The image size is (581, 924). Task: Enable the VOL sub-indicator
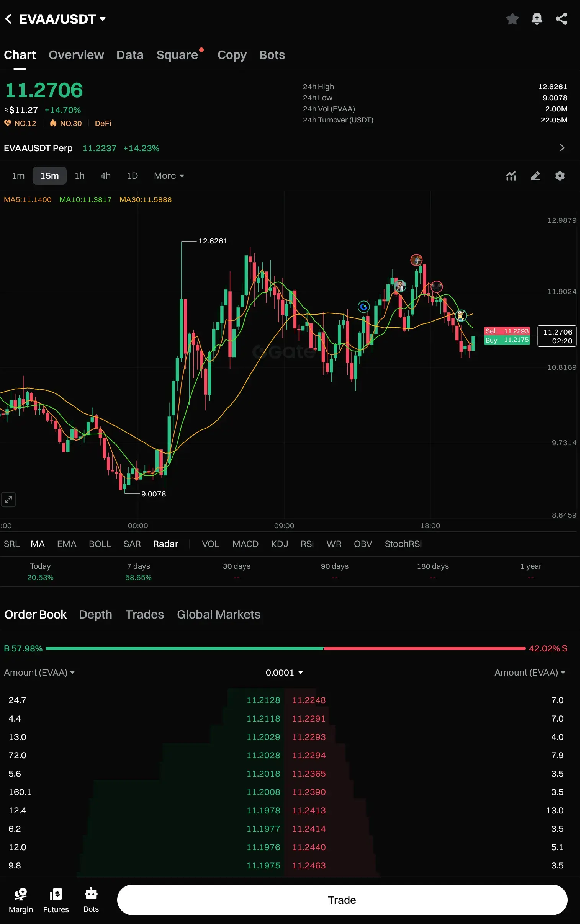[x=210, y=544]
